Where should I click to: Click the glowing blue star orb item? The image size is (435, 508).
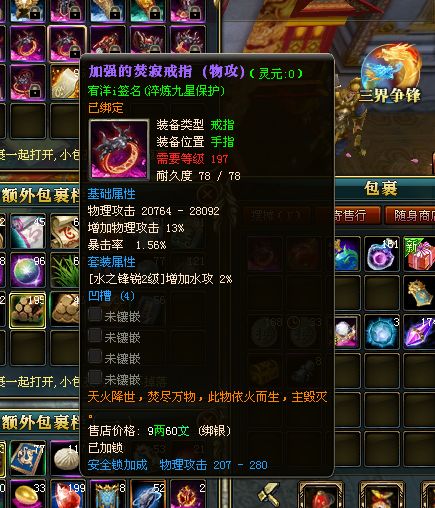[382, 332]
